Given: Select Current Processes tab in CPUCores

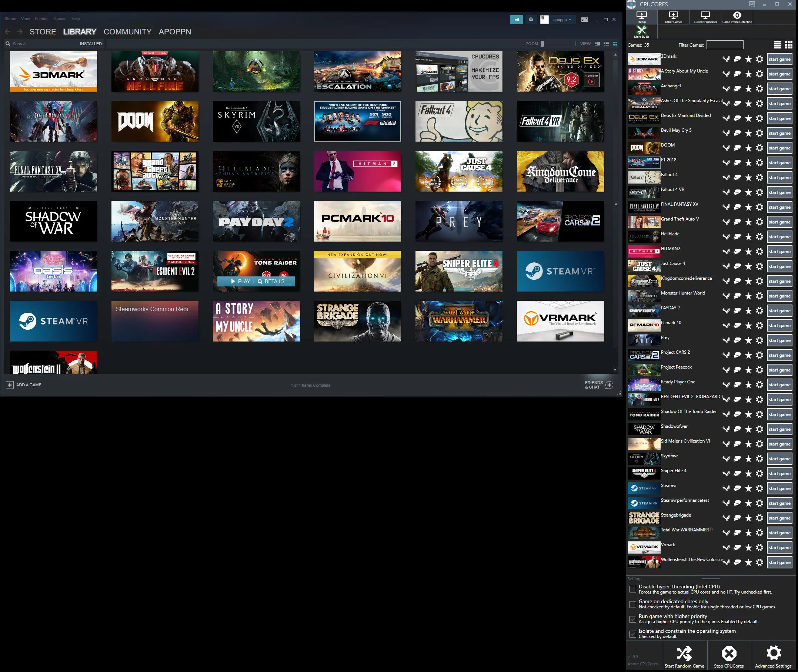Looking at the screenshot, I should (x=705, y=17).
